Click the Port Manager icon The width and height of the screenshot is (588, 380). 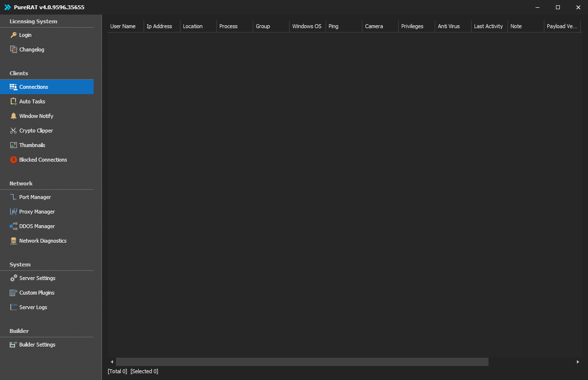click(14, 197)
